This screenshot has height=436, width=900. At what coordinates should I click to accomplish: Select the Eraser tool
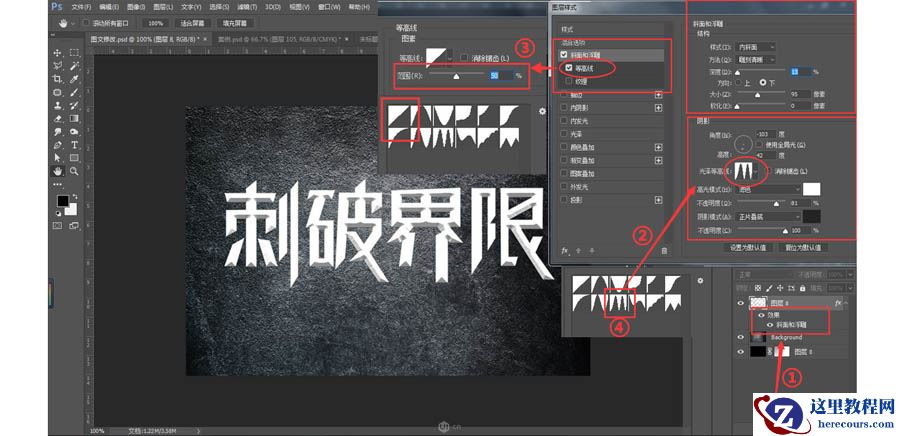click(57, 119)
